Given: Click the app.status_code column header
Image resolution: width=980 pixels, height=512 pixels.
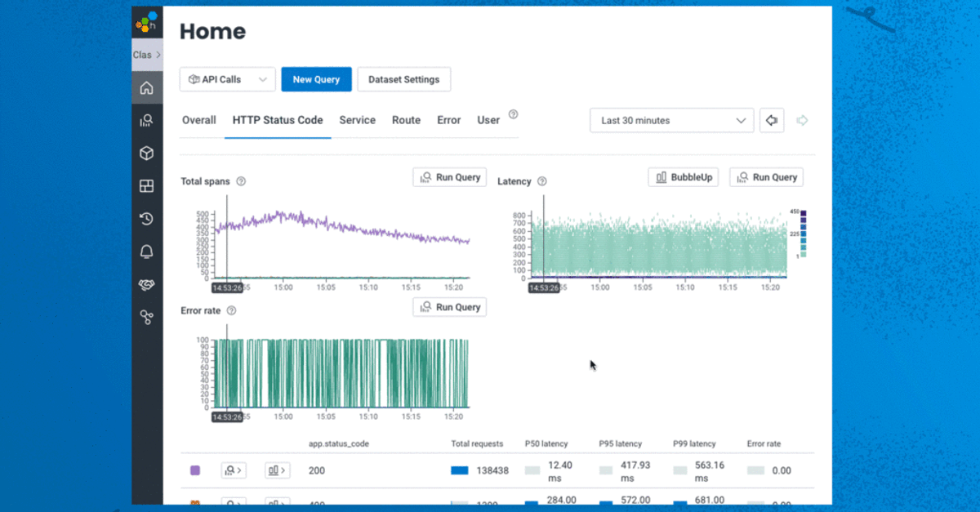Looking at the screenshot, I should point(339,443).
